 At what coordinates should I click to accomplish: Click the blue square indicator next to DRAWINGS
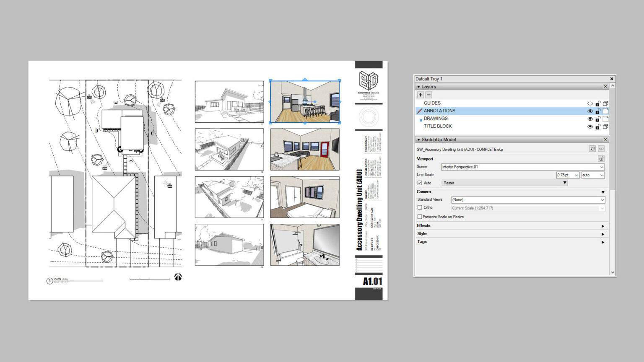click(x=421, y=120)
